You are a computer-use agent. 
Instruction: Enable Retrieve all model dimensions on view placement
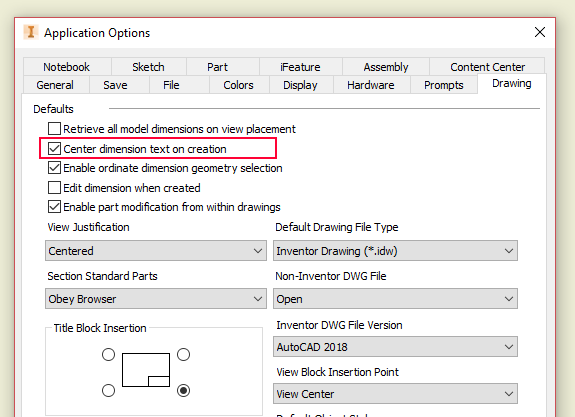tap(54, 129)
